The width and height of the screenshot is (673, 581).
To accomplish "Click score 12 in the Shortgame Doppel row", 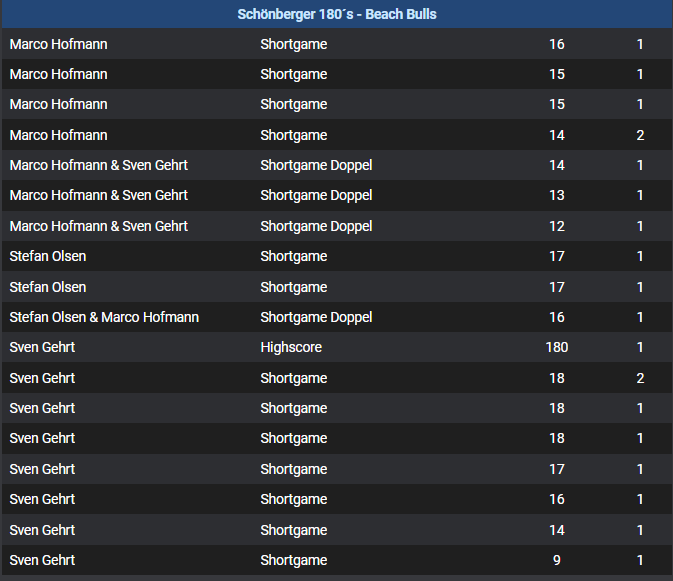I will pyautogui.click(x=557, y=226).
